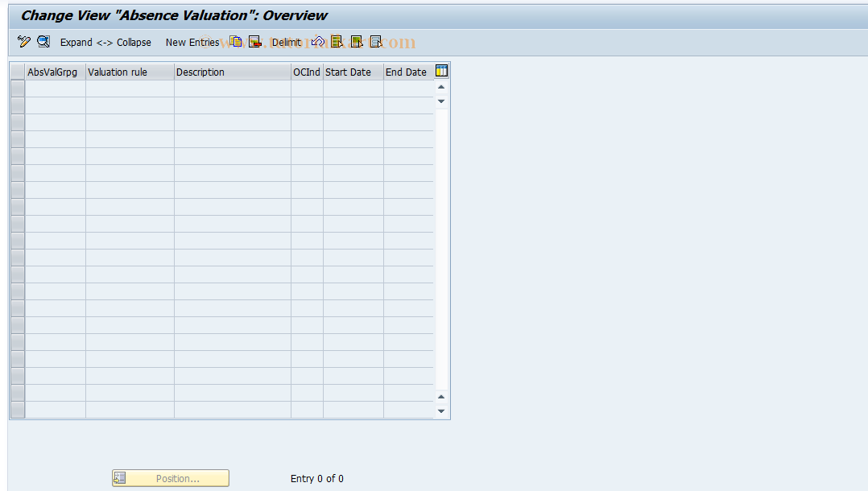Click first row End Date cell
This screenshot has width=868, height=491.
[x=408, y=89]
